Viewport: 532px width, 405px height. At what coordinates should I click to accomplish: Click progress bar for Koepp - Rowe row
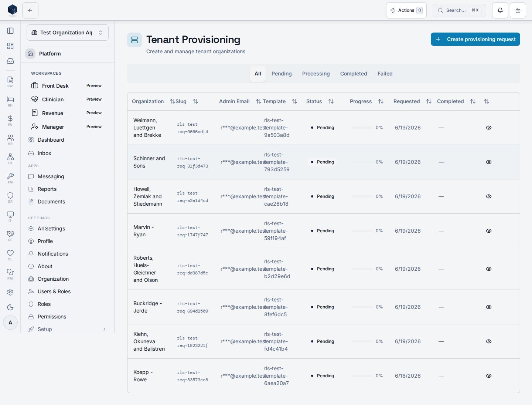pyautogui.click(x=362, y=376)
